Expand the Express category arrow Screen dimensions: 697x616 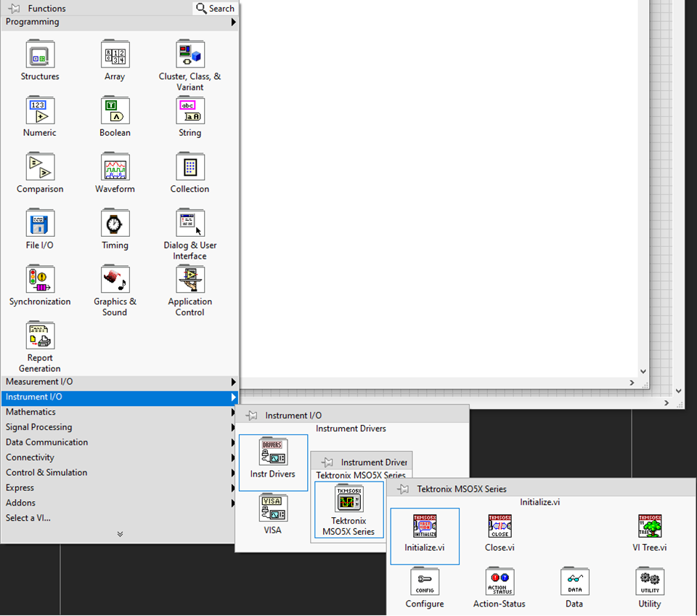coord(232,488)
